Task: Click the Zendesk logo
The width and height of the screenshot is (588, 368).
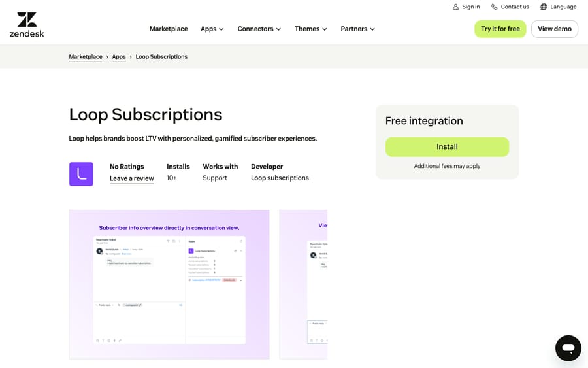Action: coord(27,24)
